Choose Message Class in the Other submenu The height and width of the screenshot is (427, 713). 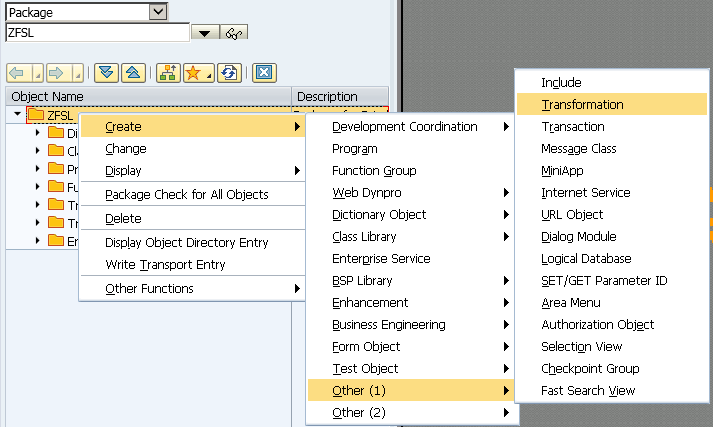point(578,149)
